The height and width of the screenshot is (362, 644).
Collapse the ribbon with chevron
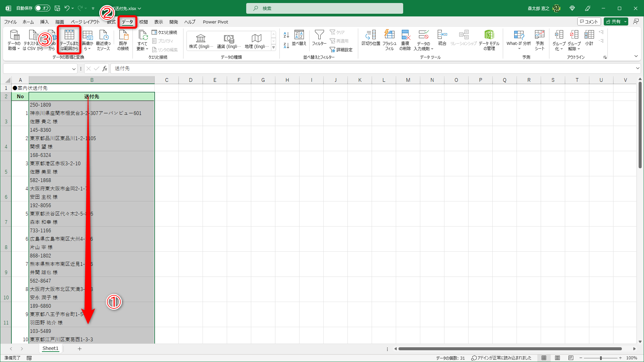(636, 56)
